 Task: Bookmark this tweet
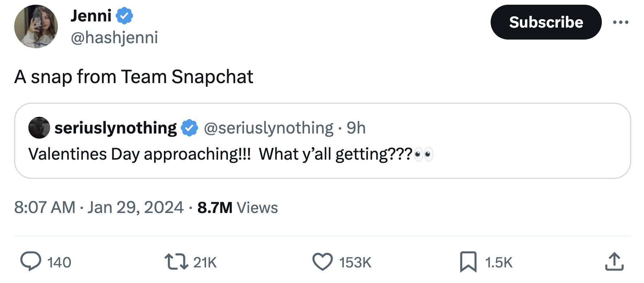pyautogui.click(x=468, y=262)
